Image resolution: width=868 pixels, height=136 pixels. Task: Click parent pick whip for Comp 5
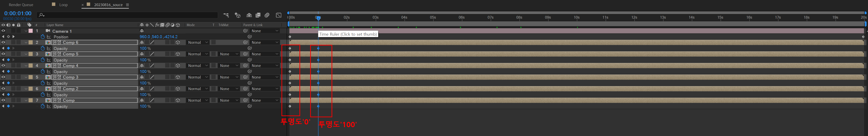(x=246, y=54)
